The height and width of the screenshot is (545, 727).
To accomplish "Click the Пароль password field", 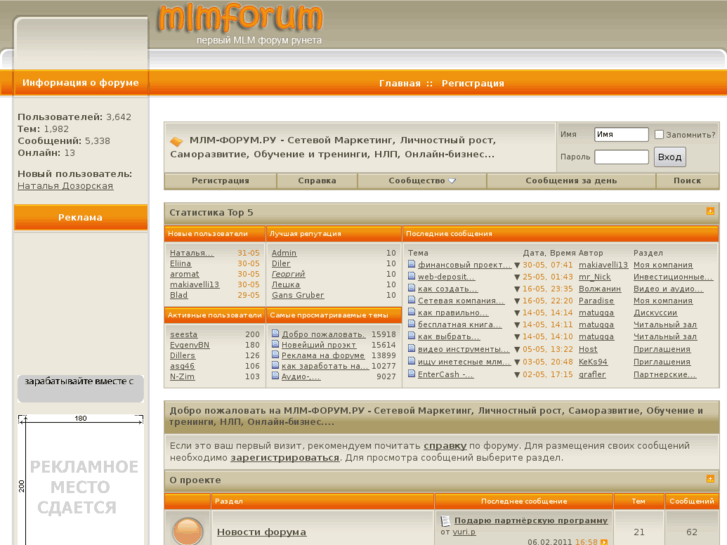I will 621,157.
